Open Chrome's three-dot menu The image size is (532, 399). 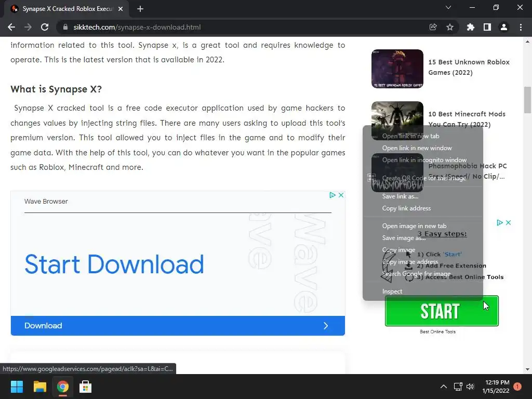[x=521, y=27]
